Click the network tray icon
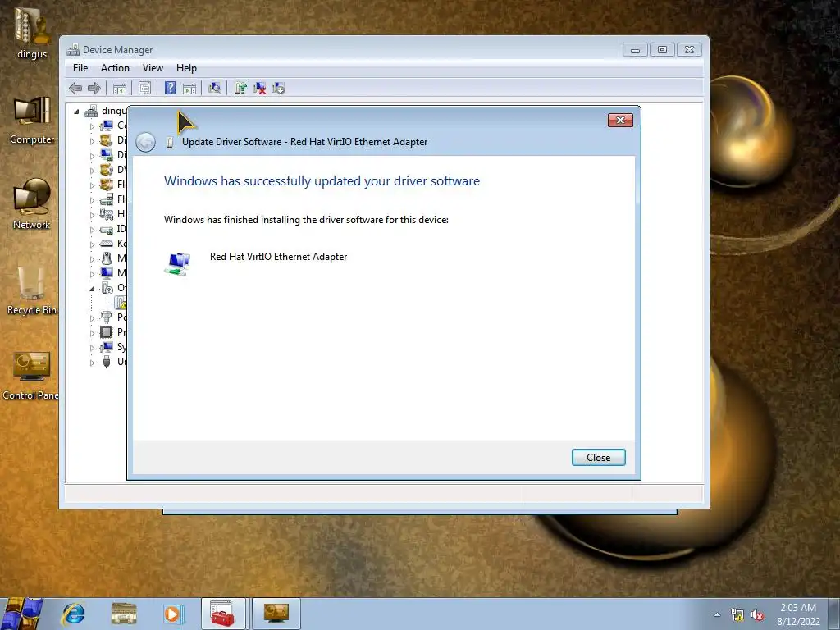 coord(737,615)
